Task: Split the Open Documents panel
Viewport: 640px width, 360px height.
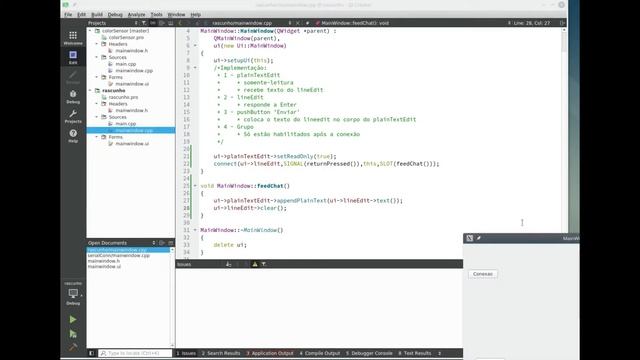Action: pos(162,243)
